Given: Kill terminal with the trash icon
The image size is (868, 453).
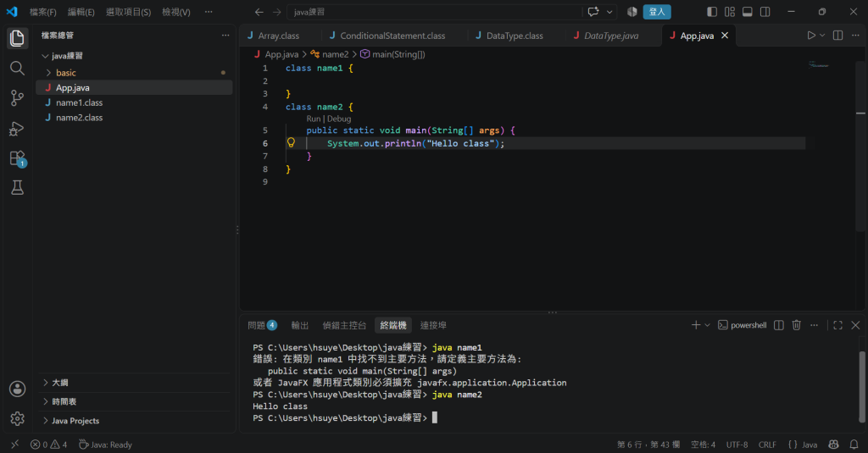Looking at the screenshot, I should coord(797,325).
